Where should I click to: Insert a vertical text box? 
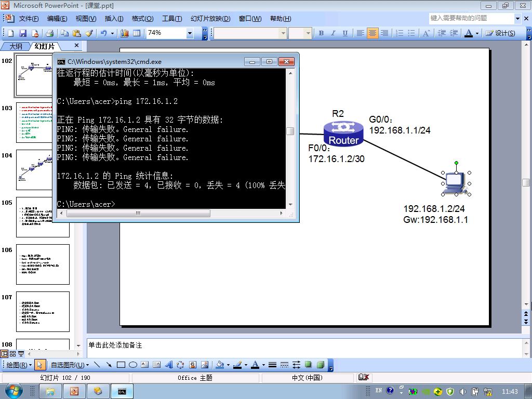157,365
